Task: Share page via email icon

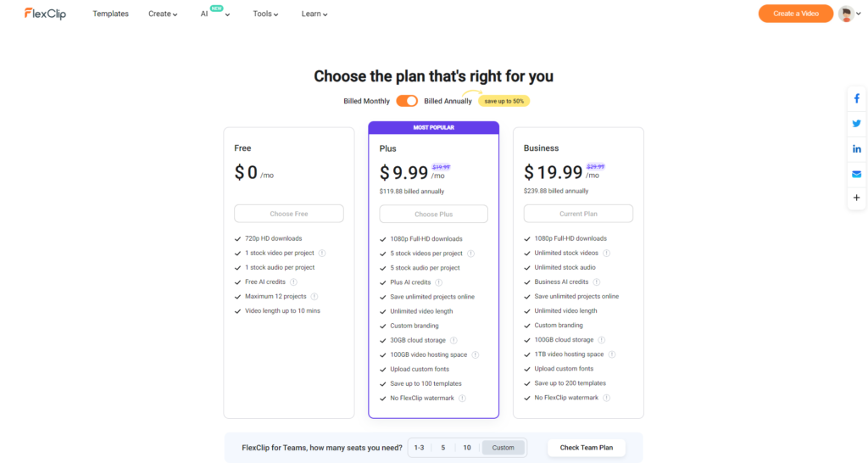Action: 856,174
